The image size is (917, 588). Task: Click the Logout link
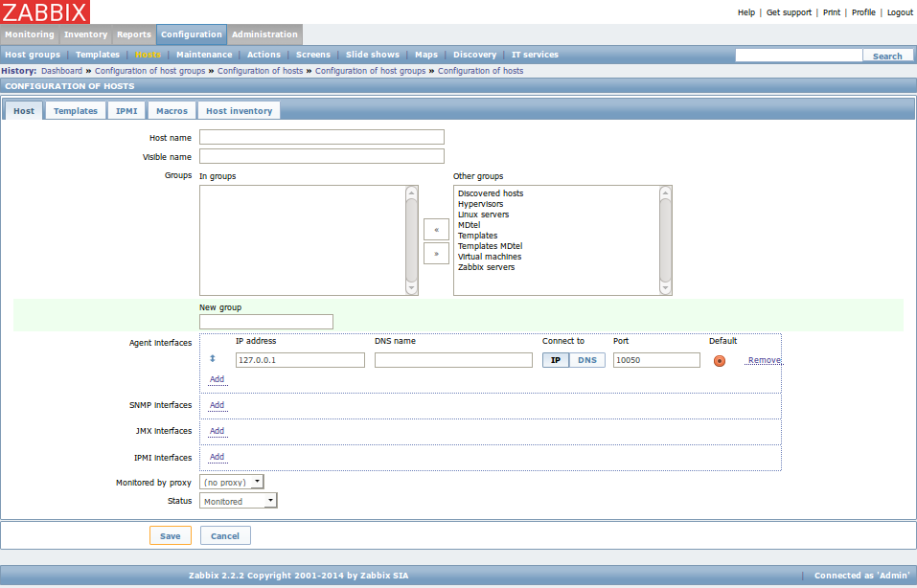coord(900,12)
